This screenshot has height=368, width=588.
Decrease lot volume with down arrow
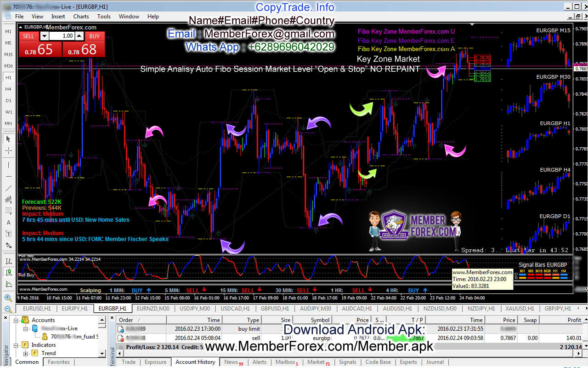coord(44,36)
